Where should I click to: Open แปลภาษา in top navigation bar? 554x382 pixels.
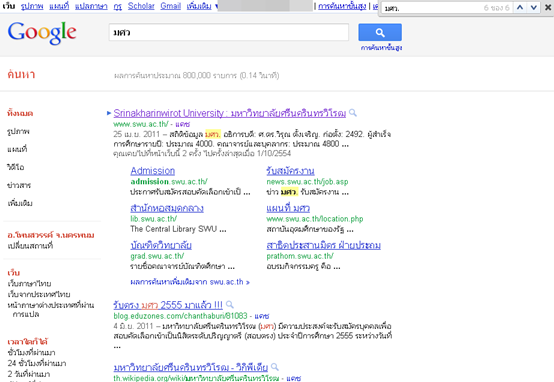coord(91,6)
